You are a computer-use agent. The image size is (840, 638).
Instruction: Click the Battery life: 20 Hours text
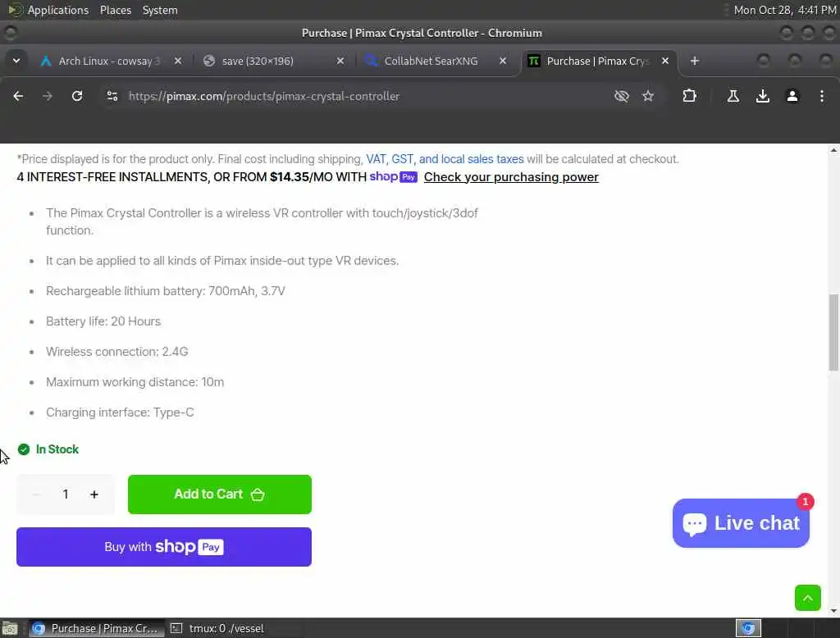point(103,321)
